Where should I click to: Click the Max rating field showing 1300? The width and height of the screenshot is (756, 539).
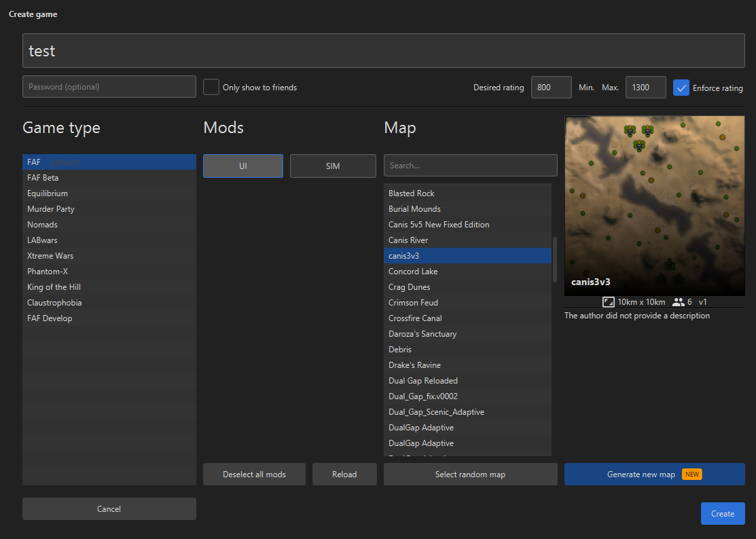(x=645, y=87)
